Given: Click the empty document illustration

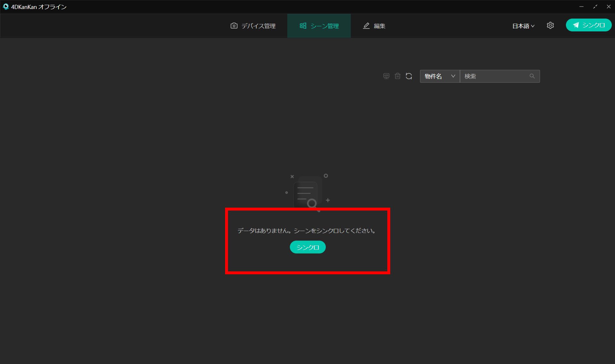Looking at the screenshot, I should click(x=307, y=192).
